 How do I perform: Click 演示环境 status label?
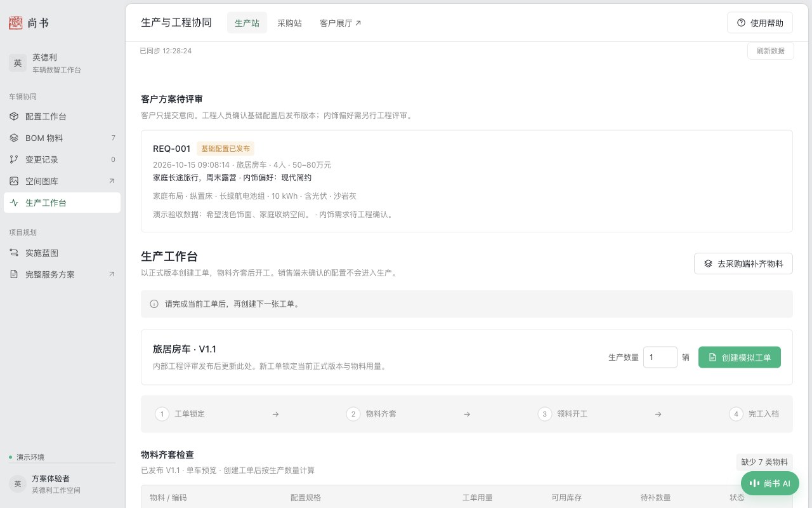click(x=30, y=457)
